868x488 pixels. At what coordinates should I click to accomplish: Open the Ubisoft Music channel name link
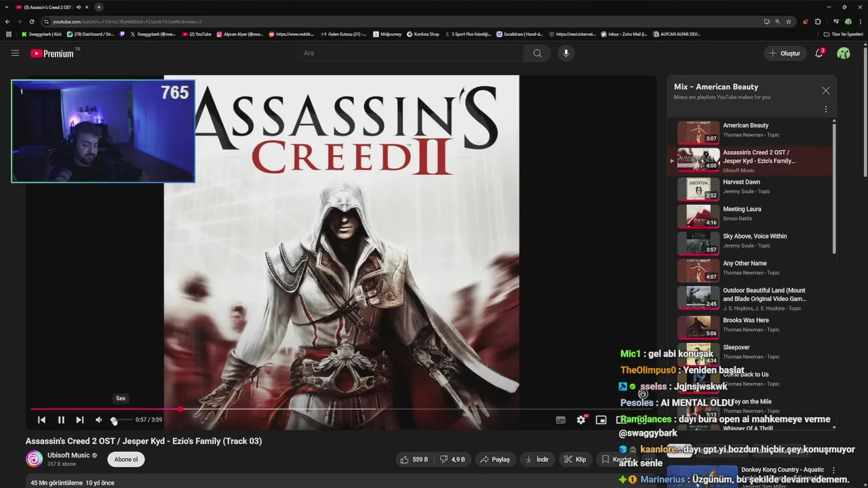pyautogui.click(x=68, y=455)
